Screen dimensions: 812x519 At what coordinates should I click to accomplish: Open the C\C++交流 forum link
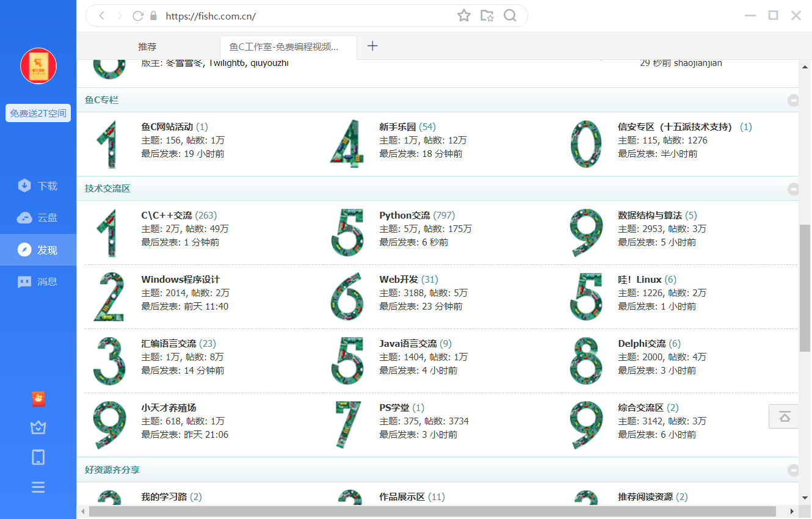(167, 216)
